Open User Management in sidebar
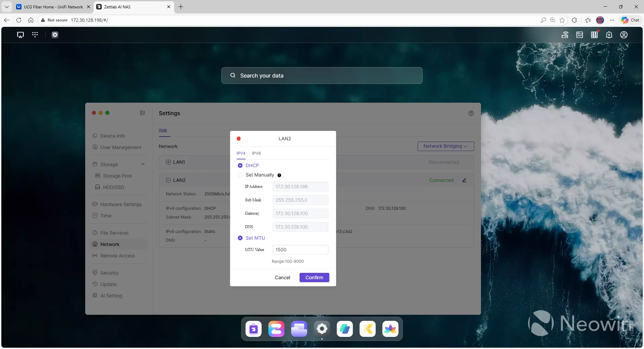Screen dimensions: 644x349 tap(121, 147)
